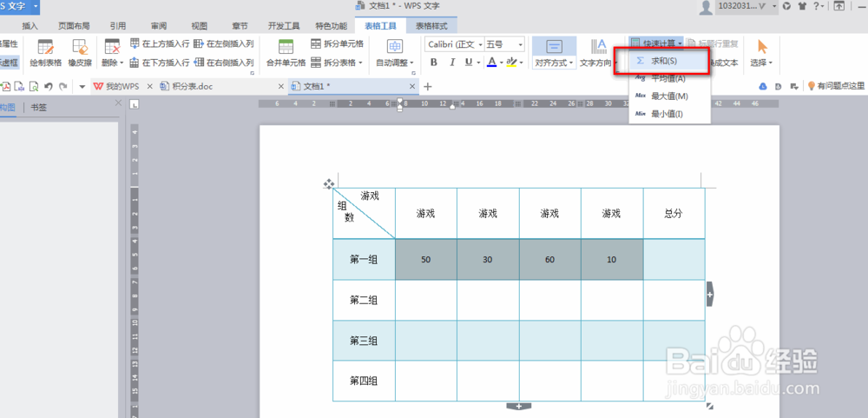Open the Quick Calculate (快速计算) menu button
Image resolution: width=868 pixels, height=418 pixels.
[x=656, y=43]
